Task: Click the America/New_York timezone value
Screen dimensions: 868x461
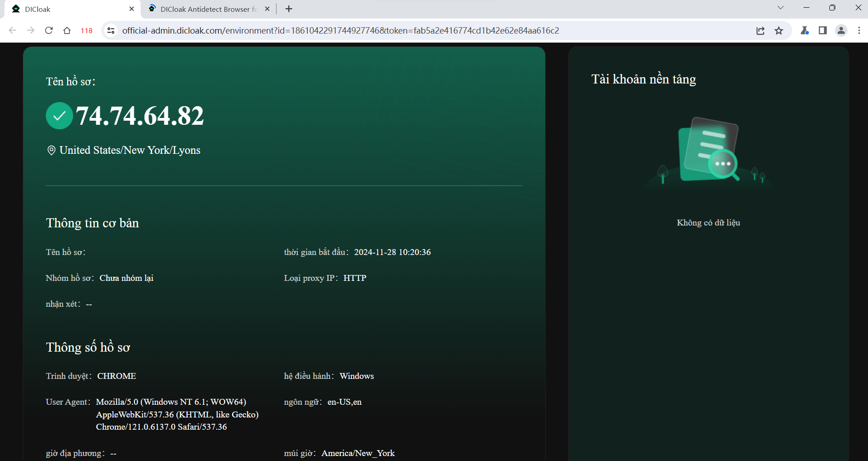Action: click(358, 453)
